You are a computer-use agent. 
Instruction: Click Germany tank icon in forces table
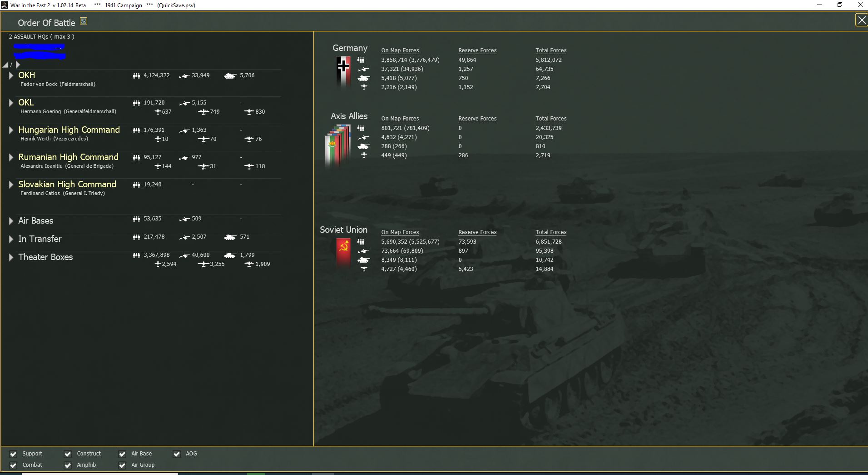point(363,78)
